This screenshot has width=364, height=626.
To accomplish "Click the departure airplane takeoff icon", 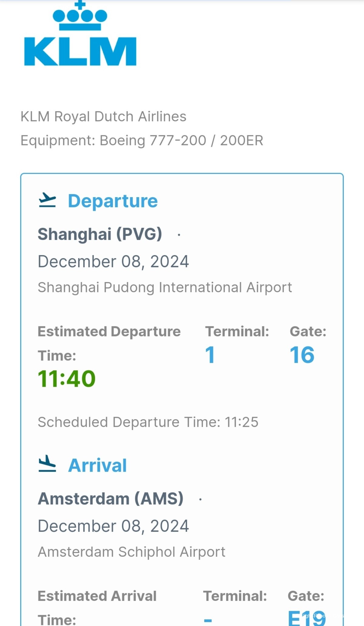I will tap(47, 200).
